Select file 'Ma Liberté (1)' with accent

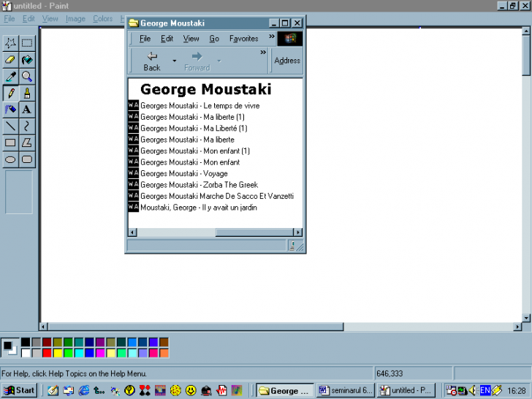194,129
